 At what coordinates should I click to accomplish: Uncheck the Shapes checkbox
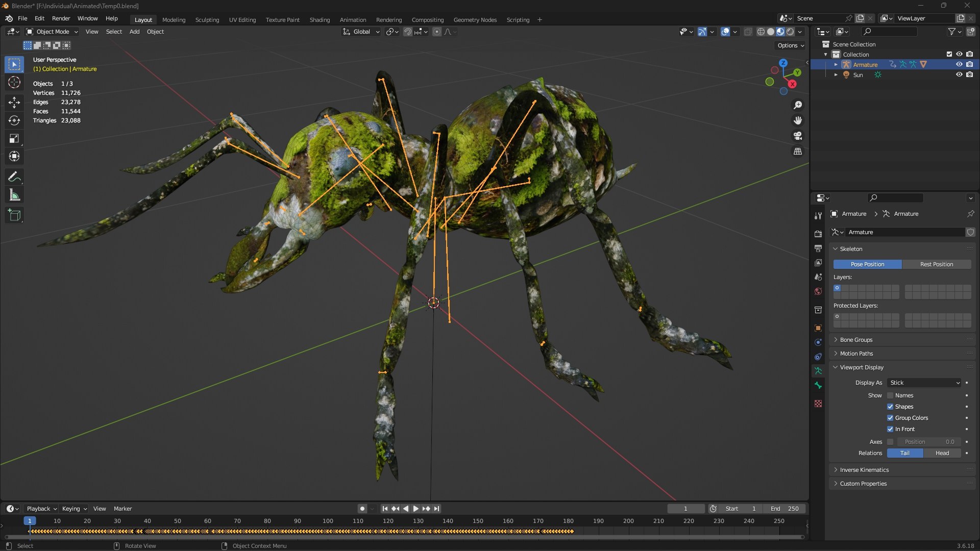(x=890, y=407)
